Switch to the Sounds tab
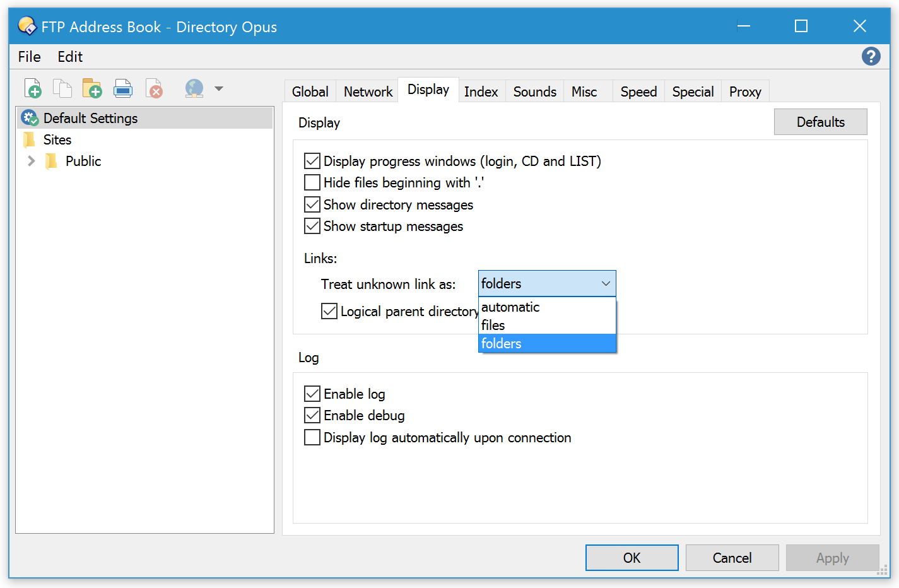899x588 pixels. click(x=534, y=91)
